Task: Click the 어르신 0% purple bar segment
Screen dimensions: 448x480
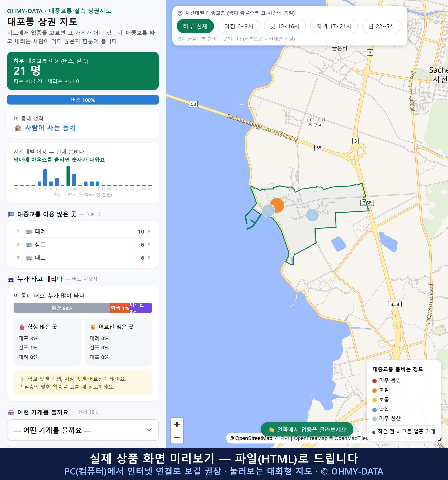Action: (141, 308)
